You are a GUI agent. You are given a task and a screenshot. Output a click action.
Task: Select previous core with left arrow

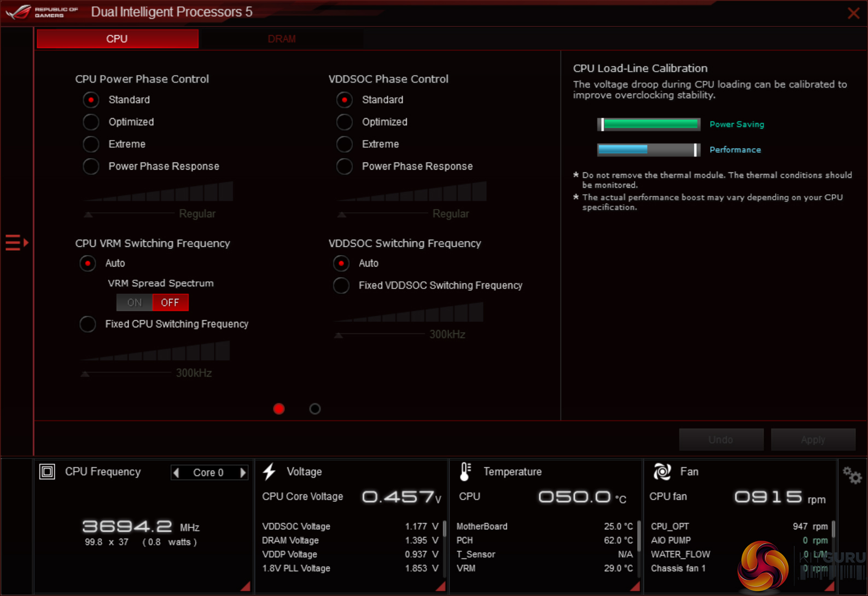pyautogui.click(x=176, y=472)
